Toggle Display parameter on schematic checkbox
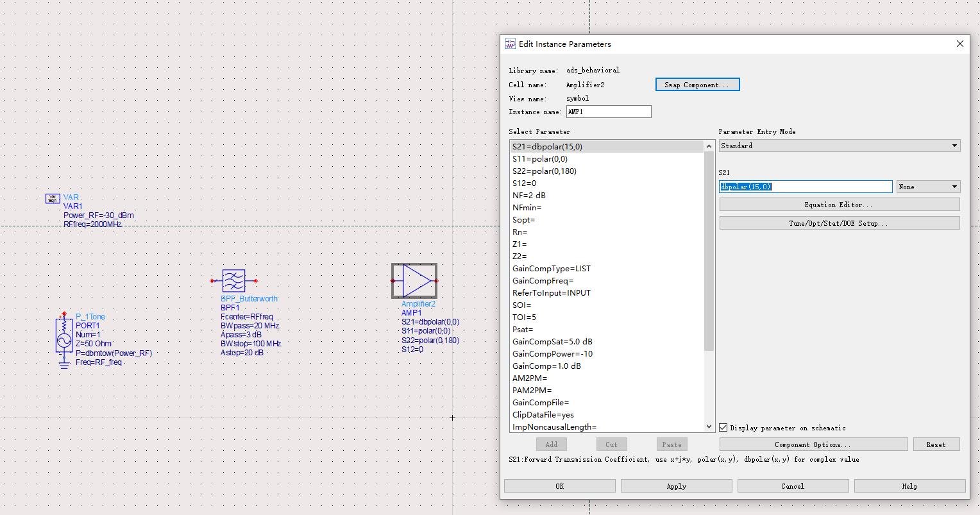Viewport: 980px width, 515px height. point(723,428)
